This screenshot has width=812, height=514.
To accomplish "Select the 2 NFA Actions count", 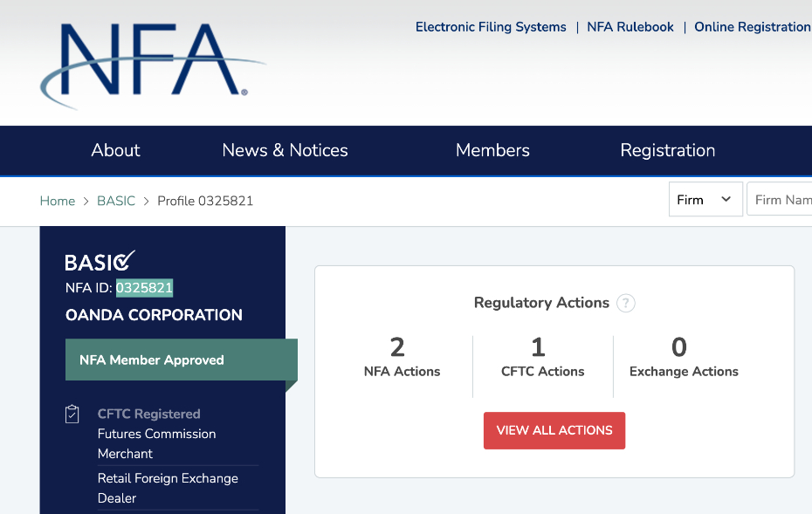I will click(x=398, y=347).
